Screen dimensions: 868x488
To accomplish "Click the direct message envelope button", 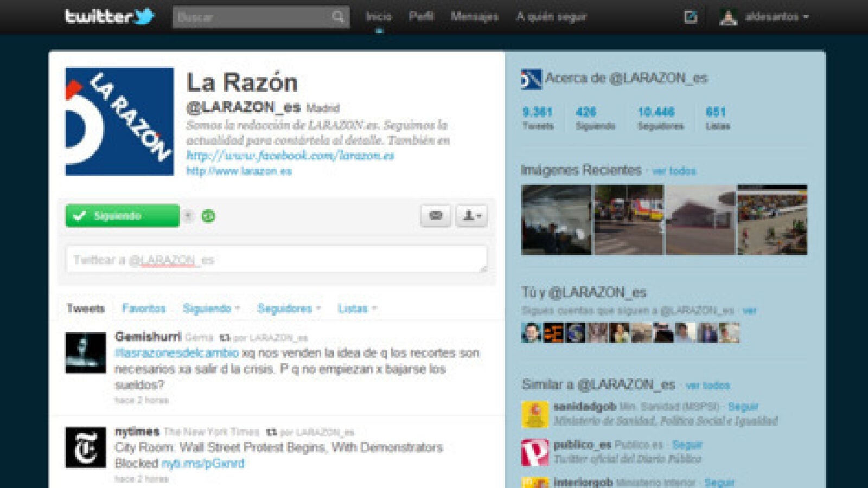I will (x=436, y=216).
